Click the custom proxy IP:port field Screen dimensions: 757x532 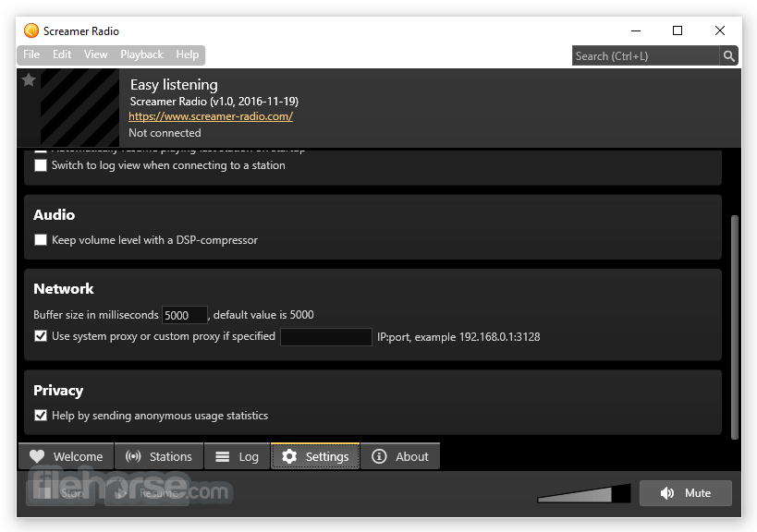326,337
